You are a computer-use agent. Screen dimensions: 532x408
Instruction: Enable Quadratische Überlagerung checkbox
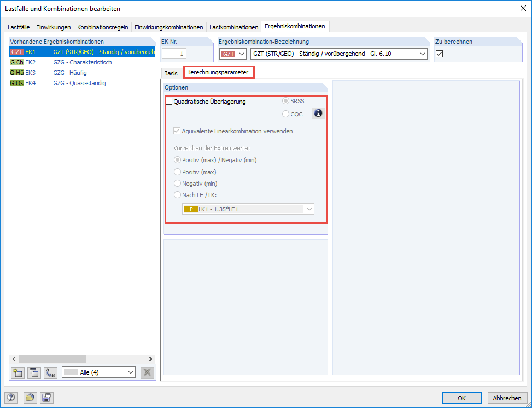[x=169, y=102]
